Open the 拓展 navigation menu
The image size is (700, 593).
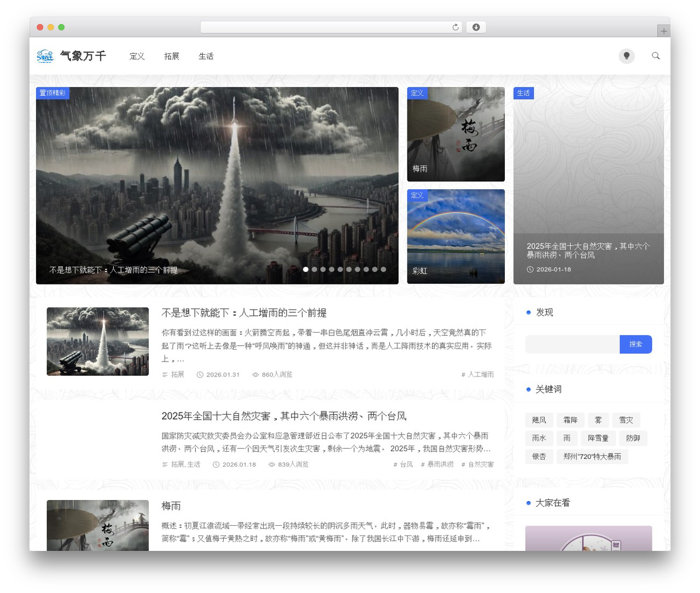(x=172, y=56)
